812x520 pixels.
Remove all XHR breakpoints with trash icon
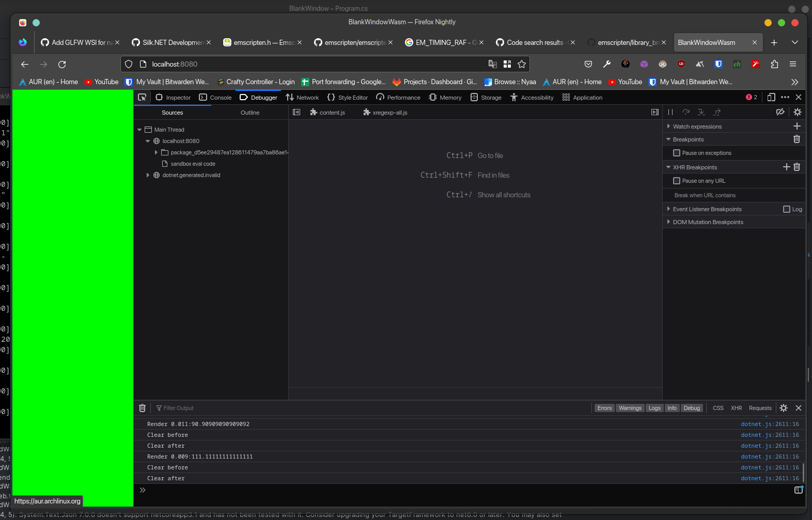pyautogui.click(x=797, y=167)
